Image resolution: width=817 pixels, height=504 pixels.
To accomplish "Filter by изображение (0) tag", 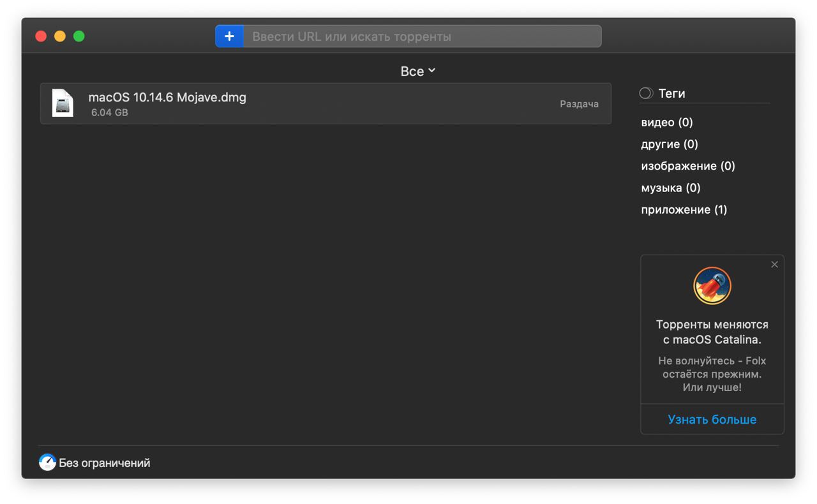I will click(688, 166).
